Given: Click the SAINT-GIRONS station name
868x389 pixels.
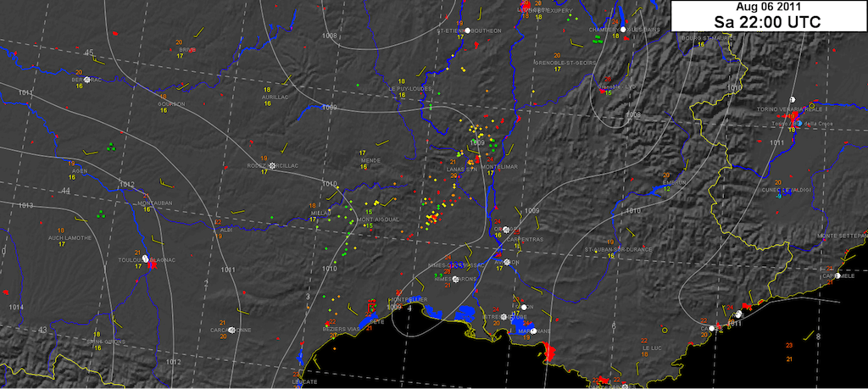Looking at the screenshot, I should [x=105, y=342].
